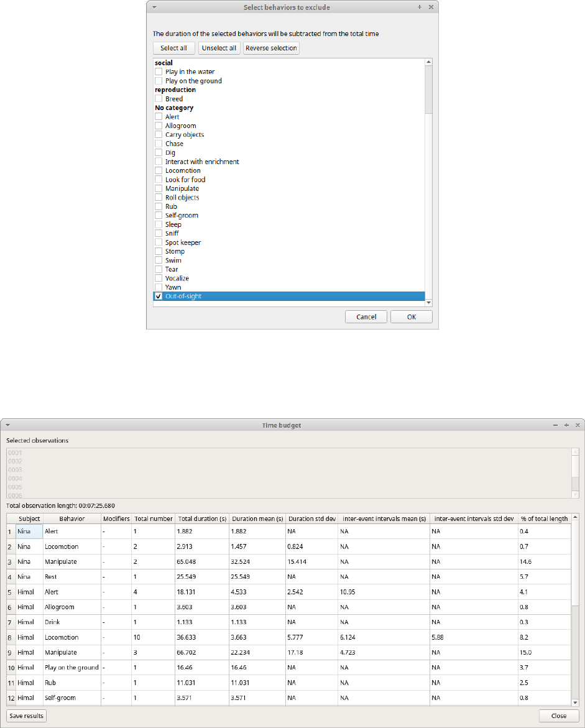Viewport: 585px width, 728px height.
Task: Click the Total number column header
Action: [x=153, y=518]
